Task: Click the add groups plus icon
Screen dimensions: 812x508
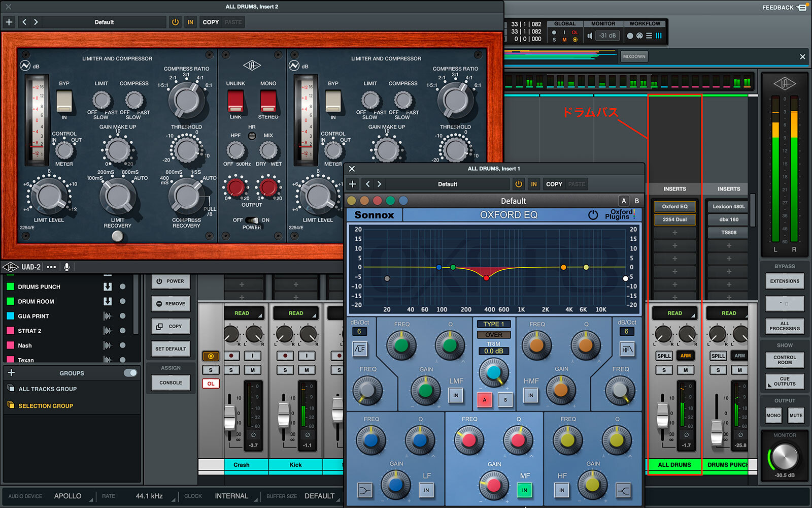Action: coord(11,373)
